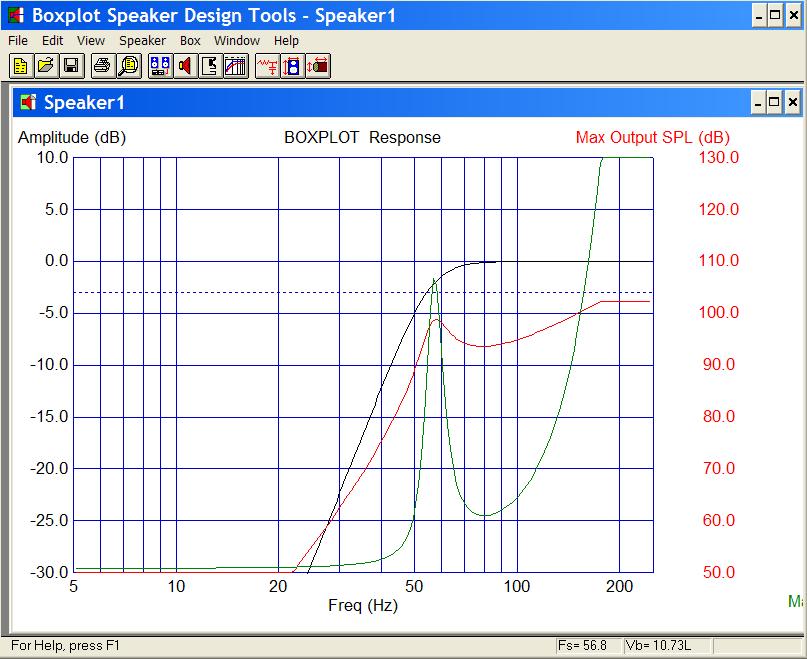The width and height of the screenshot is (807, 659).
Task: Open the Help menu
Action: tap(286, 40)
